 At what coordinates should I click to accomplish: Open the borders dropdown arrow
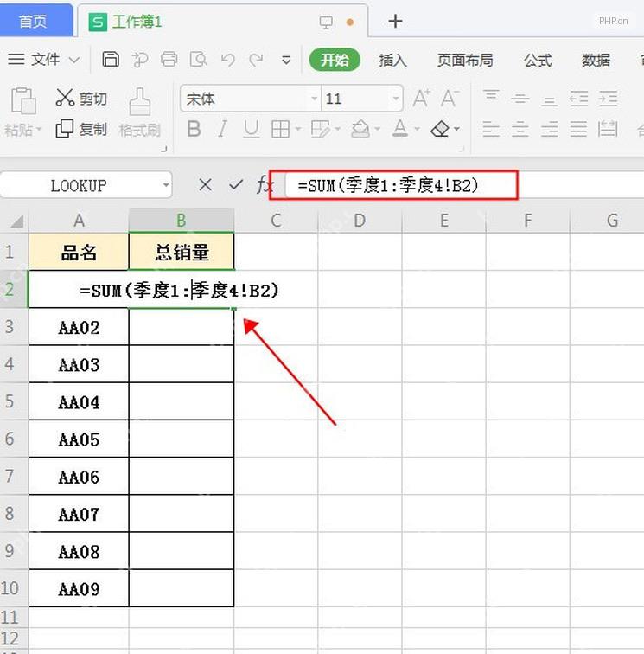click(298, 129)
